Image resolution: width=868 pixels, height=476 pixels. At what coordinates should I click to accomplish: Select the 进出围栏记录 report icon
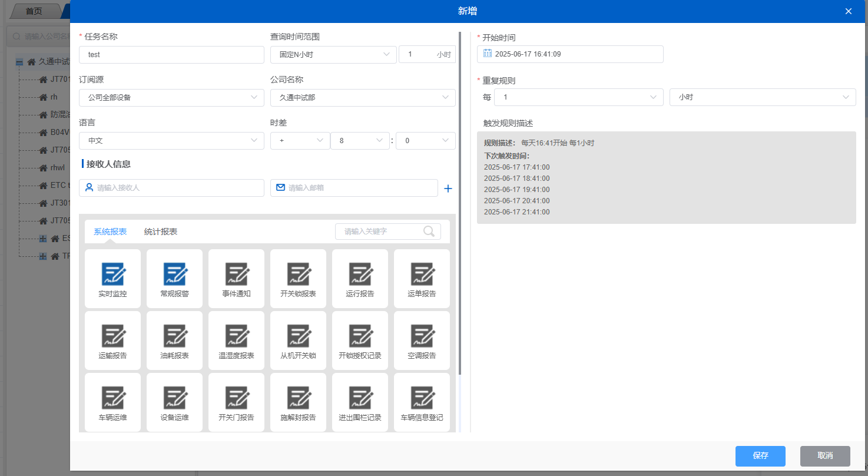360,398
